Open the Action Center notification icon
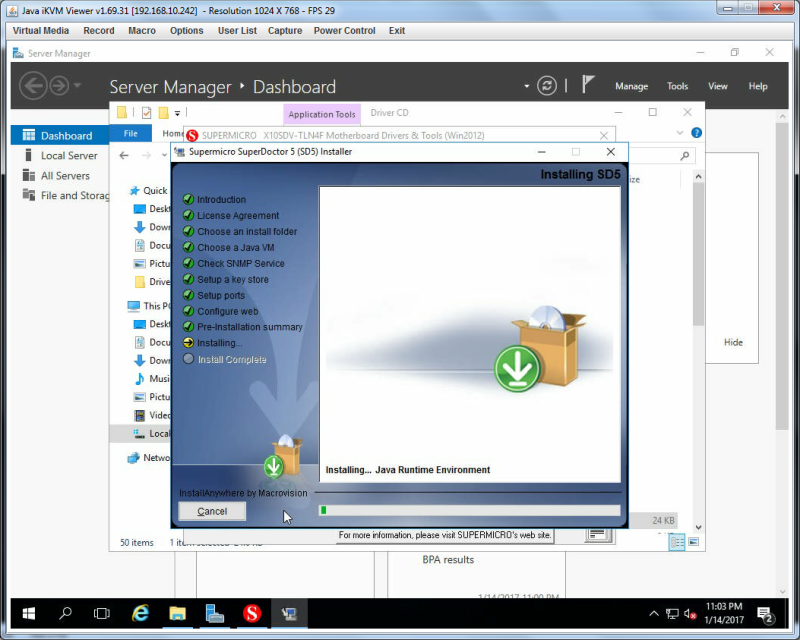800x640 pixels. point(765,614)
